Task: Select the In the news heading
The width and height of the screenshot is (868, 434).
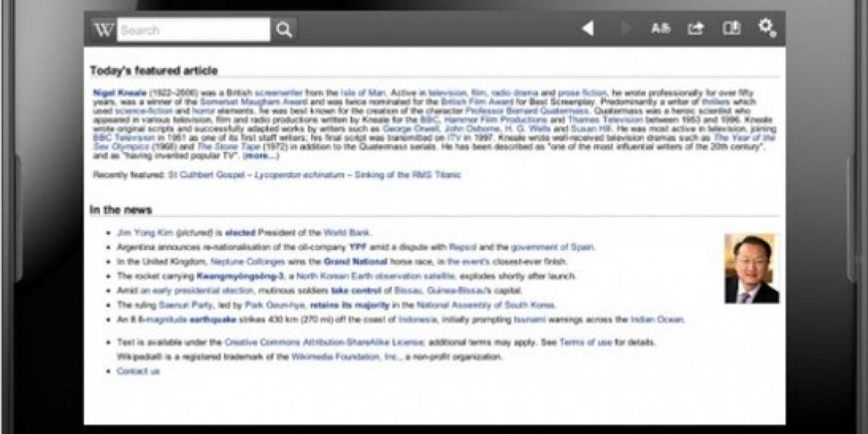Action: point(121,210)
